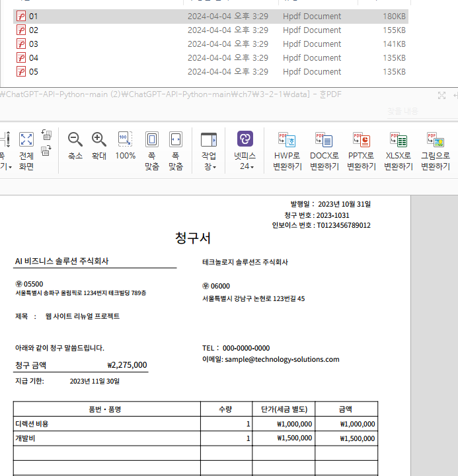Convert PDF to DOCX (DOCX로 변환하기)
Viewport: 458px width, 476px height.
click(x=324, y=151)
